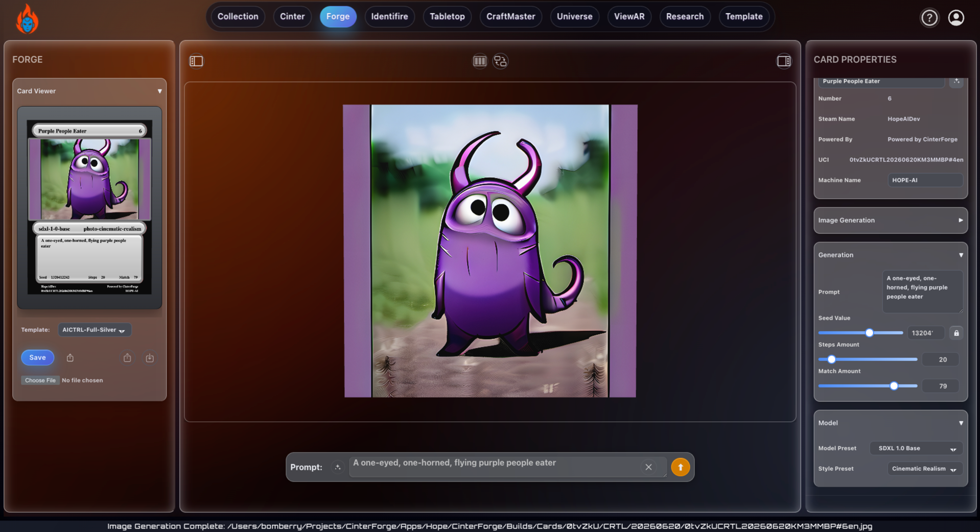Adjust the Match Amount slider handle
980x532 pixels.
point(894,386)
